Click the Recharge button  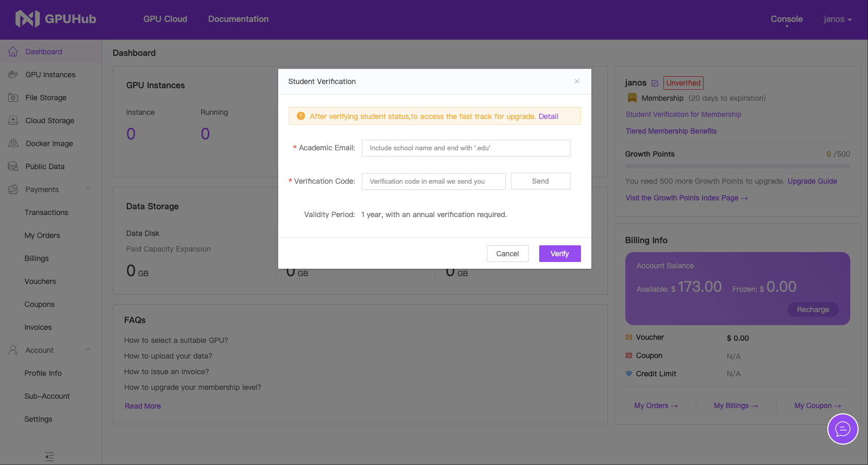(x=813, y=309)
